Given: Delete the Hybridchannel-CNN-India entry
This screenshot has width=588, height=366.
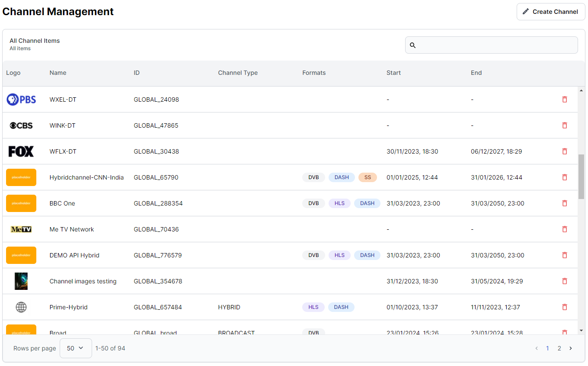Looking at the screenshot, I should pyautogui.click(x=564, y=177).
